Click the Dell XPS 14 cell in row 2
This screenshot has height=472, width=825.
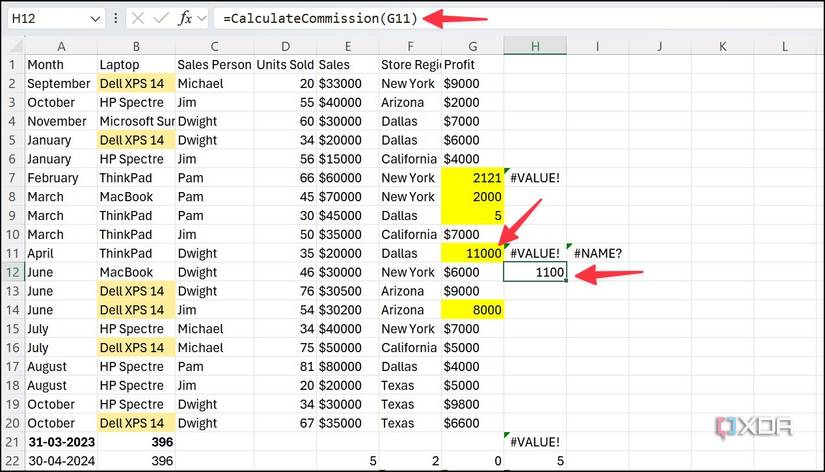point(136,84)
